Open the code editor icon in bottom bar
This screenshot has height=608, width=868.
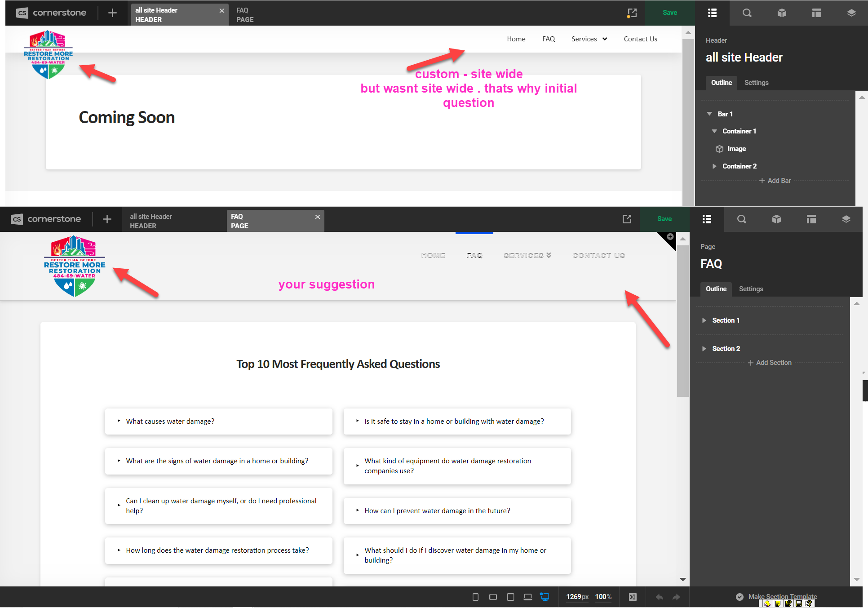[x=633, y=597]
